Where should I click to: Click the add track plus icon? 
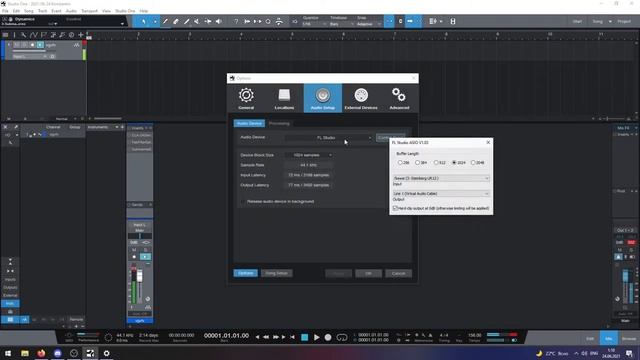click(x=81, y=35)
